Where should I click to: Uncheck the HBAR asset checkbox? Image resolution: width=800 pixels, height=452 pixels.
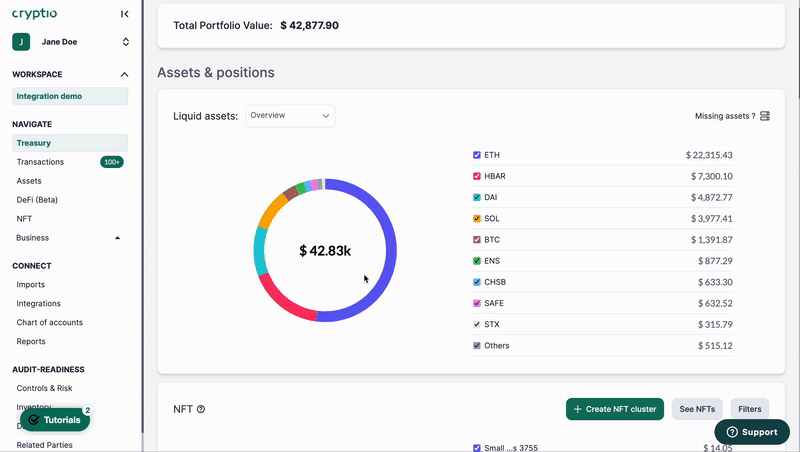coord(477,176)
